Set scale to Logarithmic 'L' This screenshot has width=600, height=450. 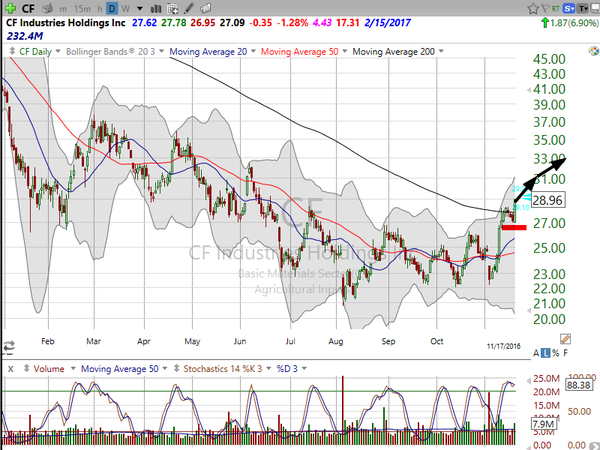coord(546,353)
